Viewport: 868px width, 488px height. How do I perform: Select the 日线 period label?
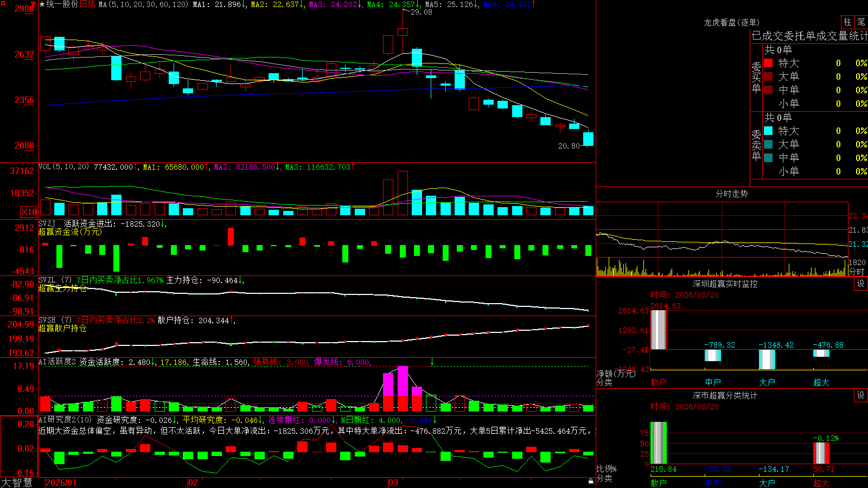(x=87, y=4)
